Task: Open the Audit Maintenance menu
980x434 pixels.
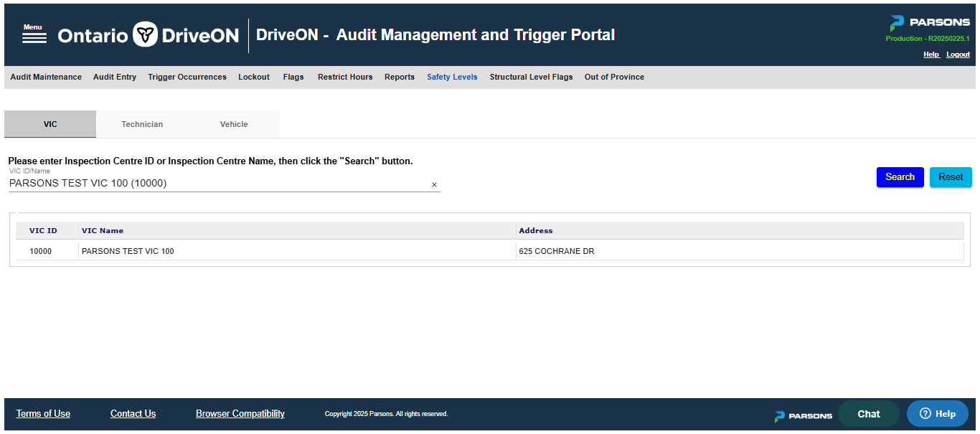Action: [x=46, y=77]
